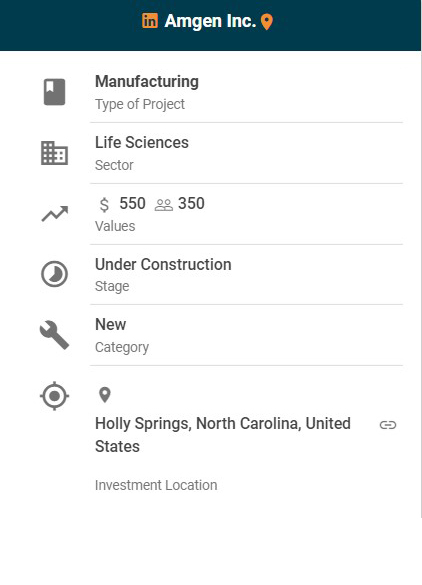Open the link icon beside location

tap(388, 425)
